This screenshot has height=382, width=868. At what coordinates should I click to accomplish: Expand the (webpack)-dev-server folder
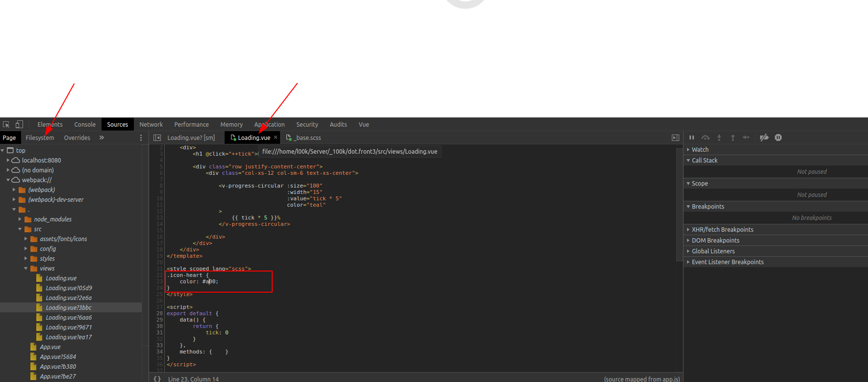click(14, 200)
